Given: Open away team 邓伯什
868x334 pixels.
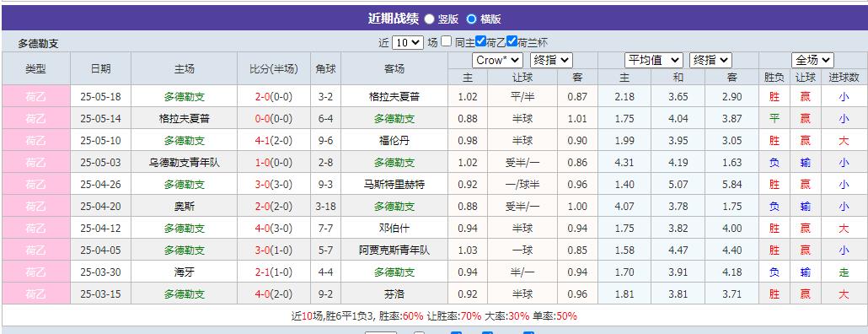Looking at the screenshot, I should tap(394, 229).
